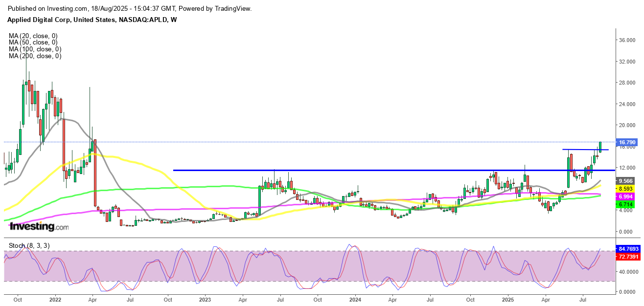Click the Investing.com logo watermark
This screenshot has height=306, width=644.
pyautogui.click(x=39, y=227)
